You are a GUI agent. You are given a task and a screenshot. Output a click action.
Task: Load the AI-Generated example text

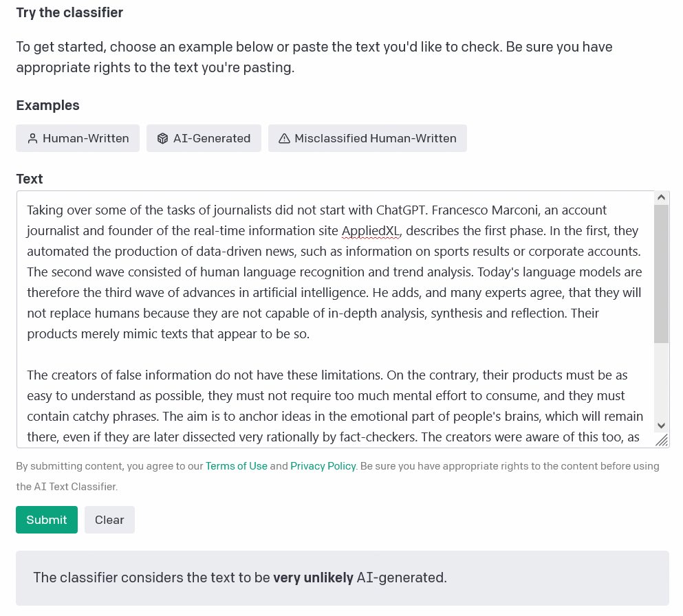(204, 138)
